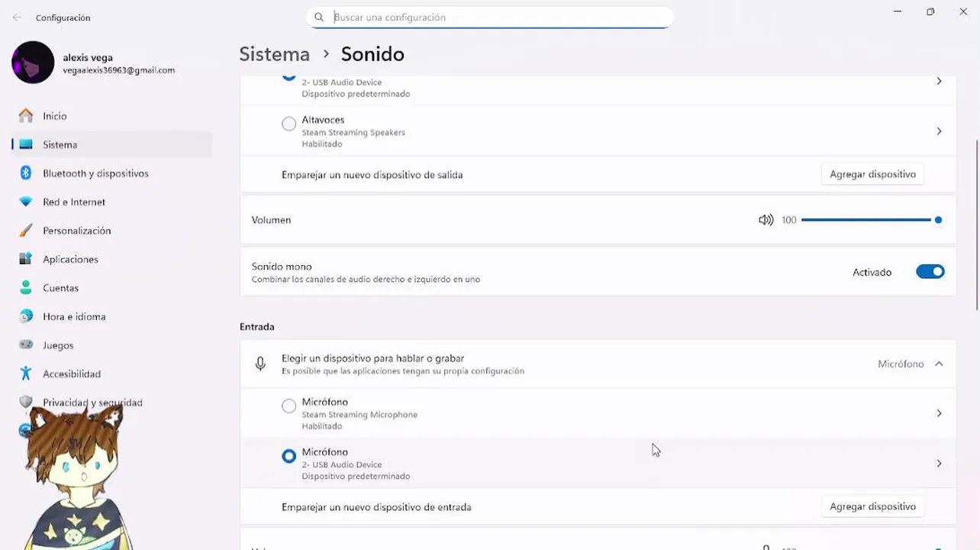Select the Steam Streaming Microphone radio button
This screenshot has width=980, height=550.
click(289, 406)
